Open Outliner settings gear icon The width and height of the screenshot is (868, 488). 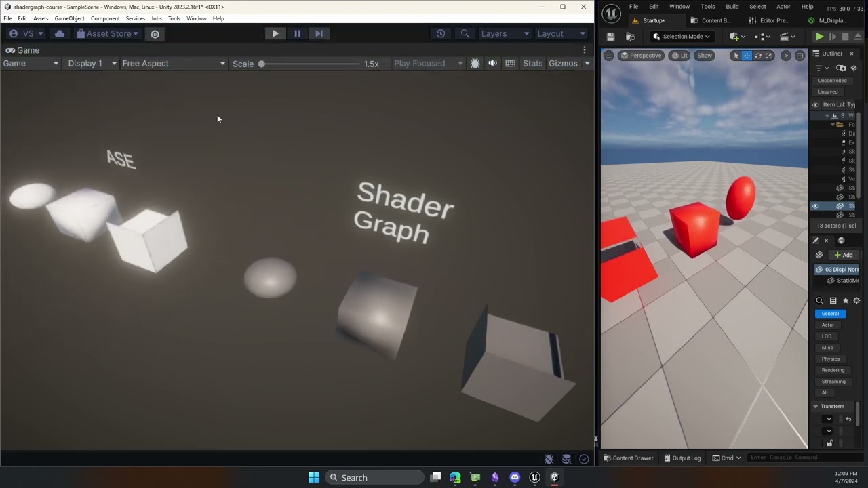[x=854, y=68]
